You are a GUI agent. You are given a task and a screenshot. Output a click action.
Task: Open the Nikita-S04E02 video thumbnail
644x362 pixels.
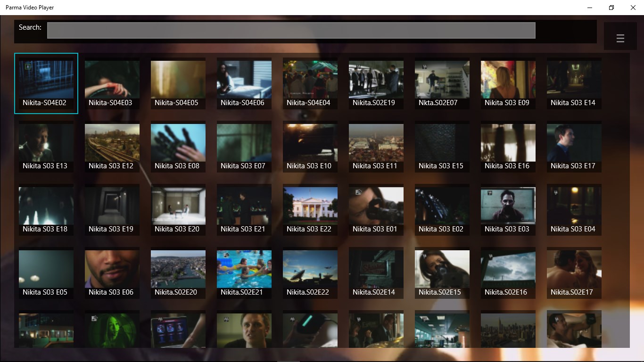point(46,83)
